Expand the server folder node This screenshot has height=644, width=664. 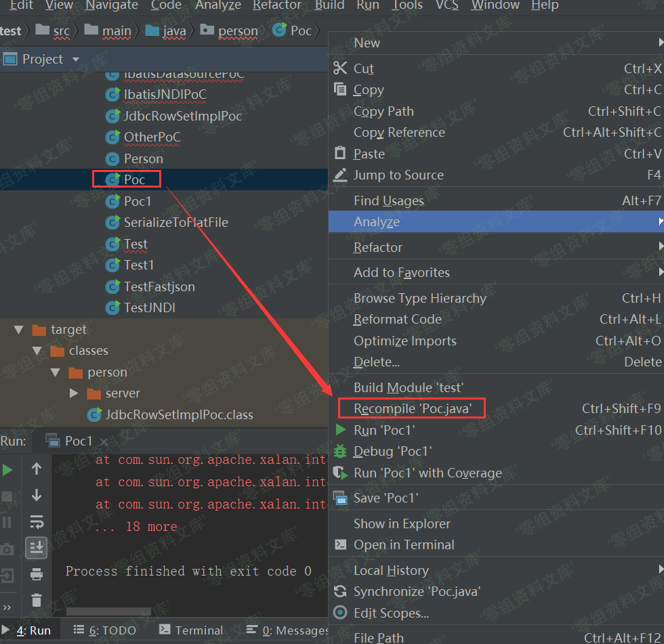[x=75, y=393]
